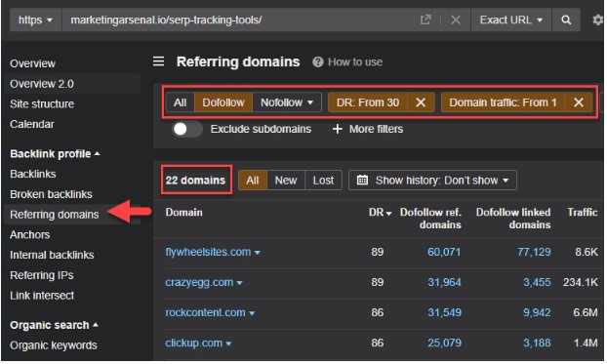Open Backlinks report in the sidebar
607x364 pixels.
tap(33, 174)
